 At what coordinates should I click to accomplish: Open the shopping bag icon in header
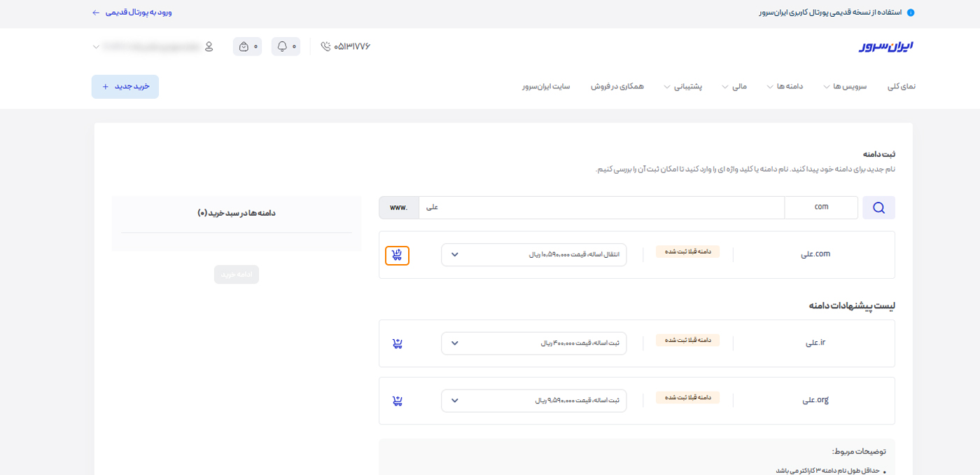click(243, 46)
